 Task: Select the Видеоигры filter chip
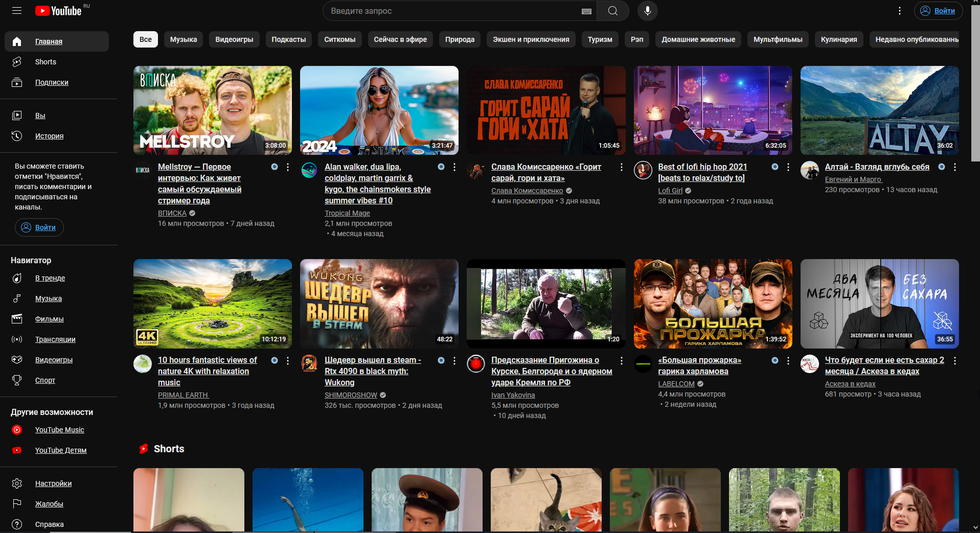pyautogui.click(x=234, y=39)
